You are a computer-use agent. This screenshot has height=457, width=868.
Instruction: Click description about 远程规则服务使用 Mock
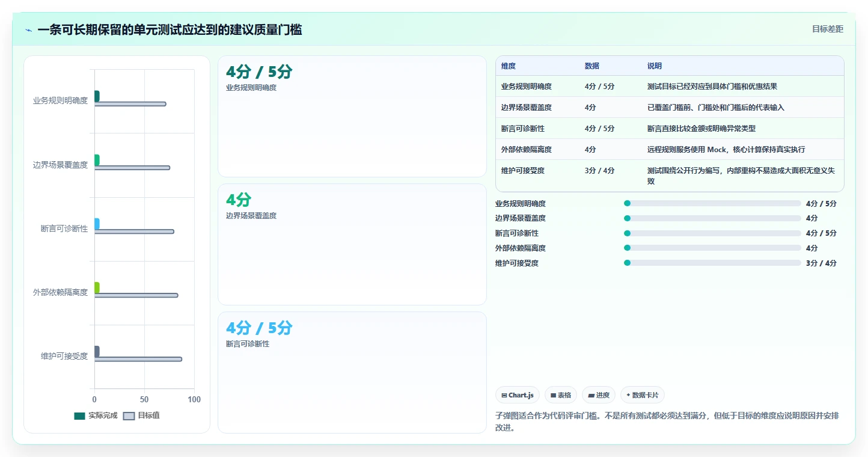(x=726, y=149)
